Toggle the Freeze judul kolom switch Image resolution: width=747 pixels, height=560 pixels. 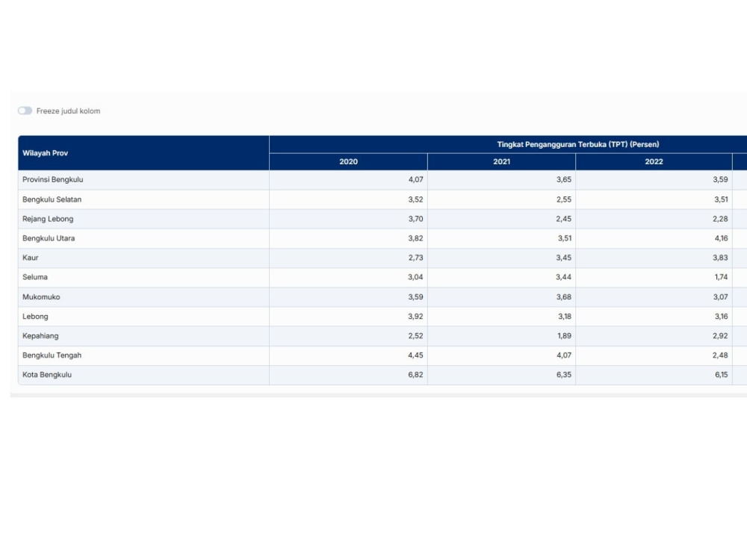25,111
